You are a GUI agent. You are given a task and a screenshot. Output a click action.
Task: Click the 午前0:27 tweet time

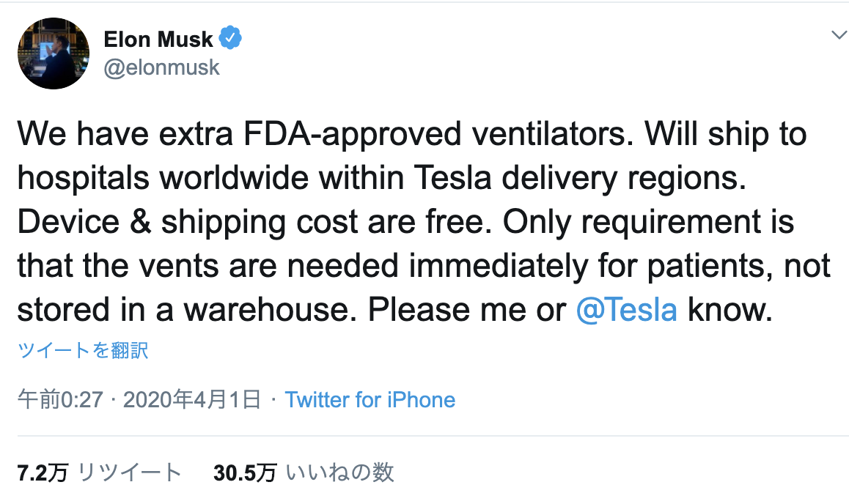tap(60, 400)
